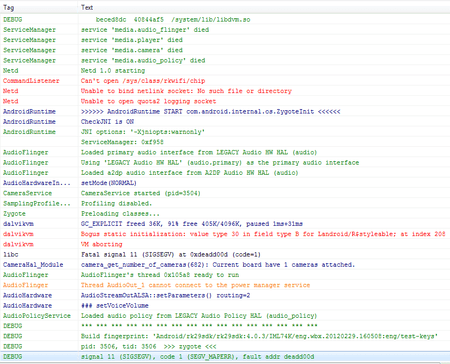Image resolution: width=450 pixels, height=364 pixels.
Task: Select the Can't open /sys/class/rkwifi/chip error
Action: click(x=225, y=81)
